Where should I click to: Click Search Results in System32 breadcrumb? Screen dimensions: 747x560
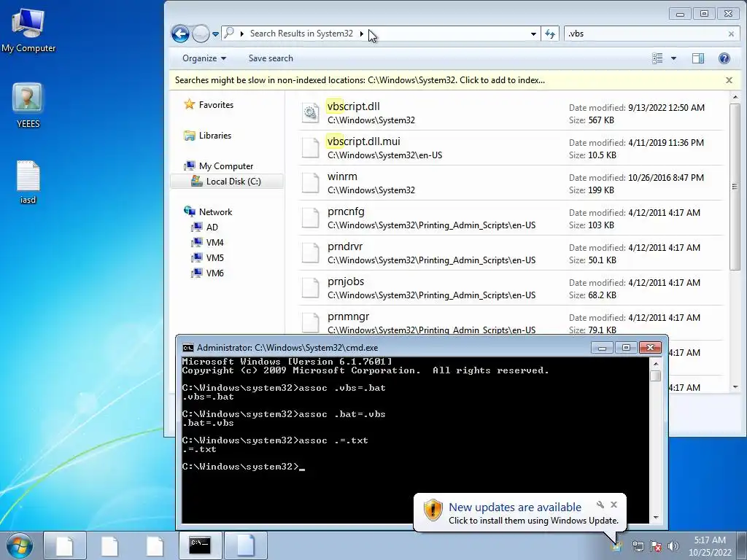click(301, 34)
